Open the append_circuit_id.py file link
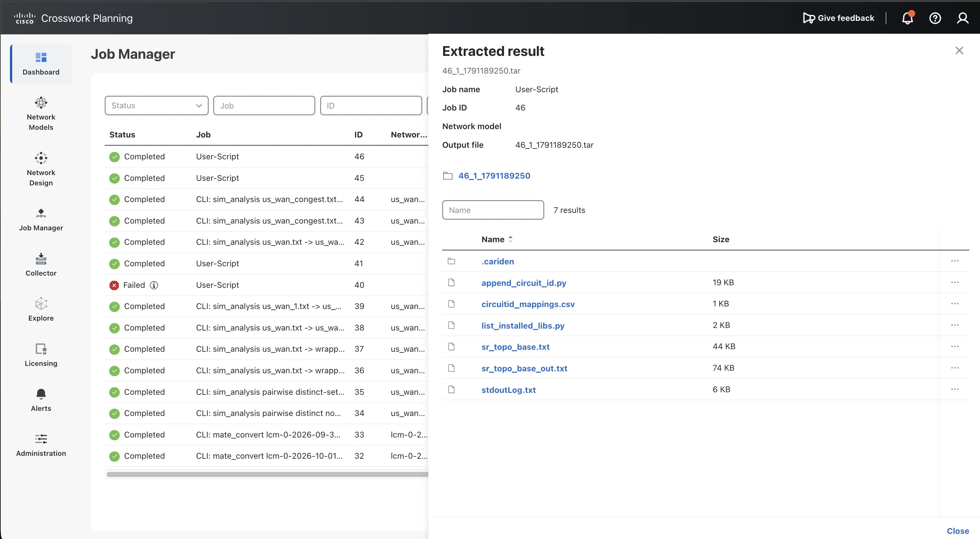 coord(523,283)
